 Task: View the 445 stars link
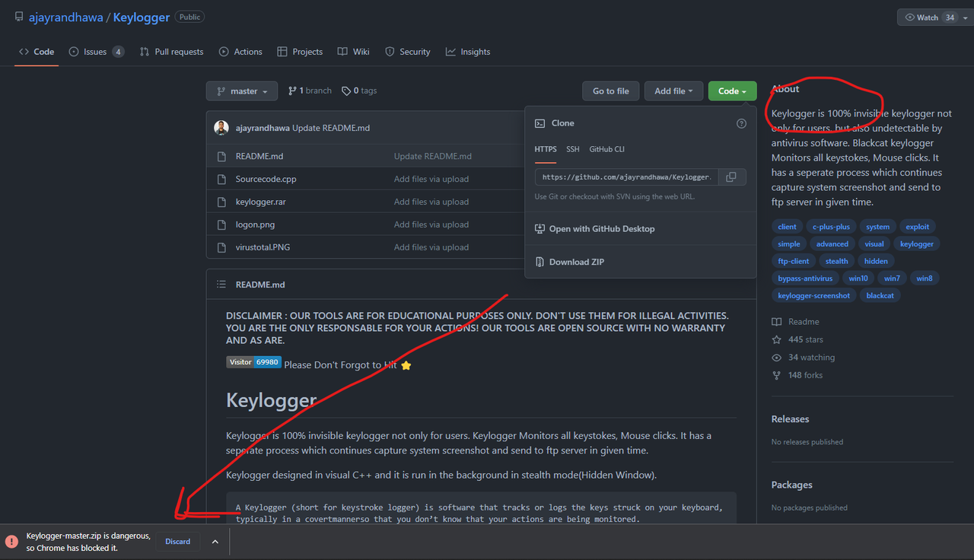click(797, 339)
